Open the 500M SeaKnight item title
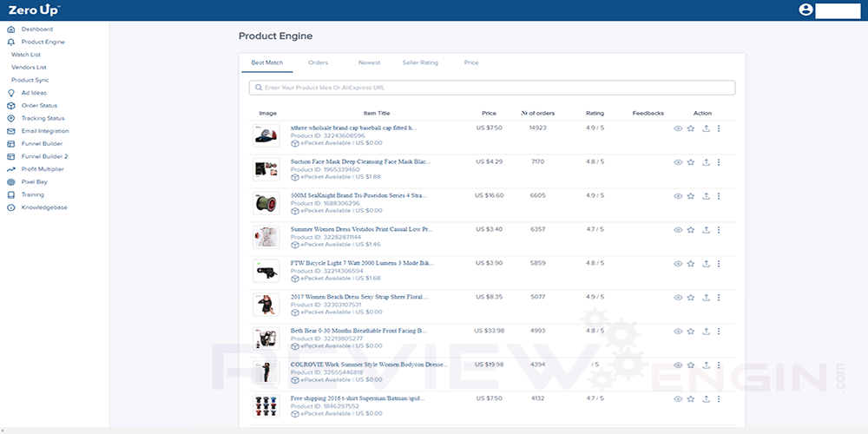868x434 pixels. pos(358,195)
